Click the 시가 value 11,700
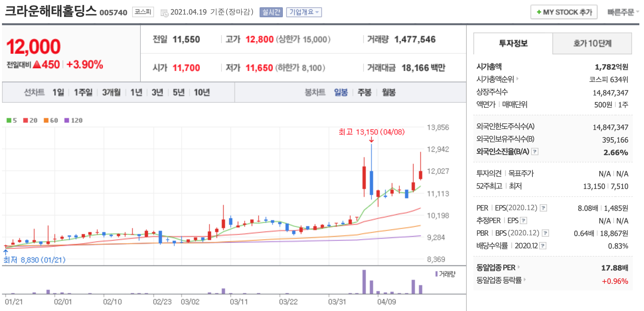 [186, 68]
